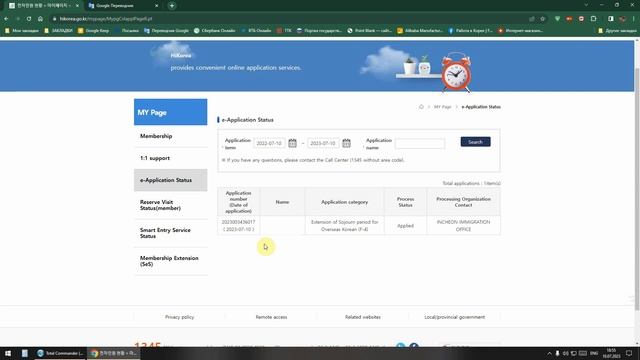Open the Google Keep bookmark
The width and height of the screenshot is (640, 360).
coord(93,31)
